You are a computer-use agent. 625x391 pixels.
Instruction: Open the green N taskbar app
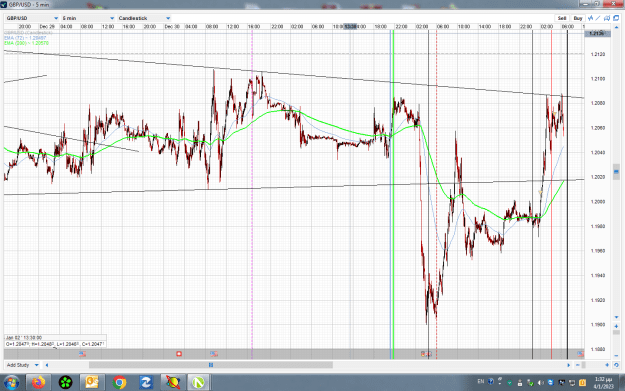pos(198,383)
